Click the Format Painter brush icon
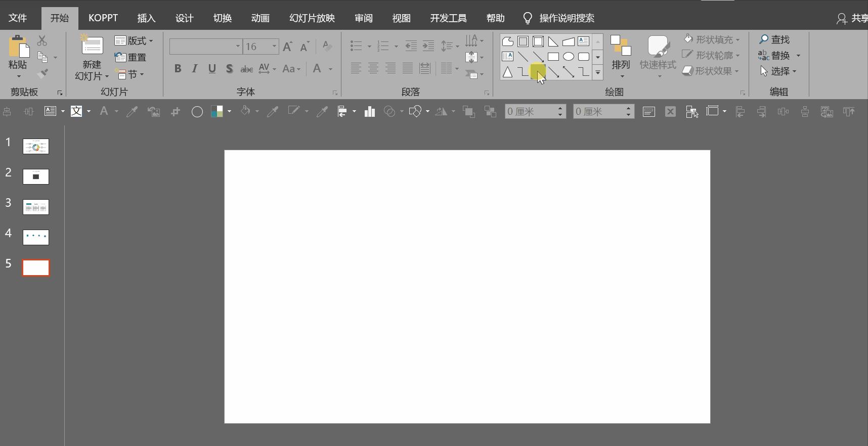868x446 pixels. (42, 74)
